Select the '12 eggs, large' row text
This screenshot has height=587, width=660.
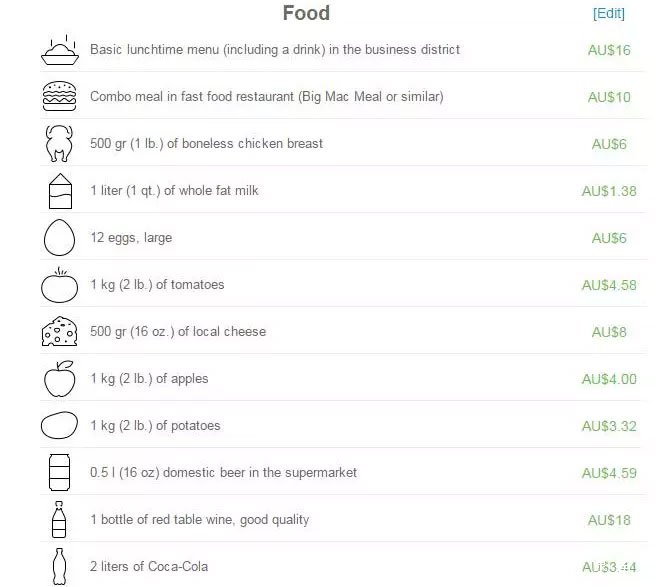pyautogui.click(x=131, y=238)
